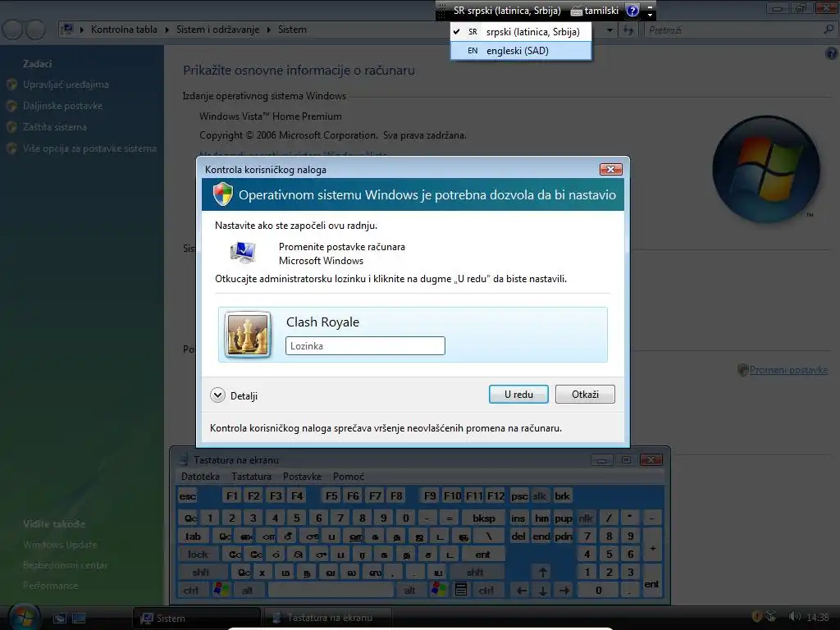
Task: Click the Sistem i održavanje breadcrumb
Action: tap(217, 30)
